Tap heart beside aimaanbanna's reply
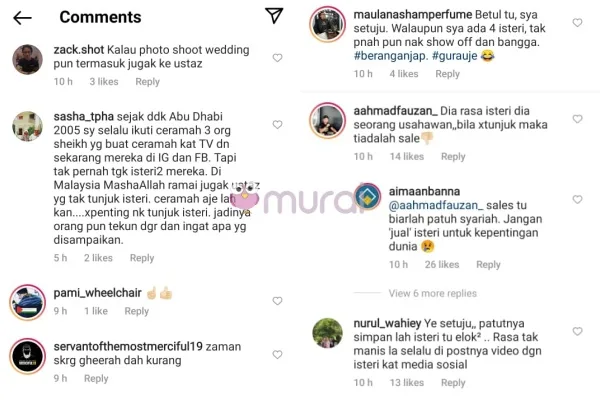 [577, 199]
